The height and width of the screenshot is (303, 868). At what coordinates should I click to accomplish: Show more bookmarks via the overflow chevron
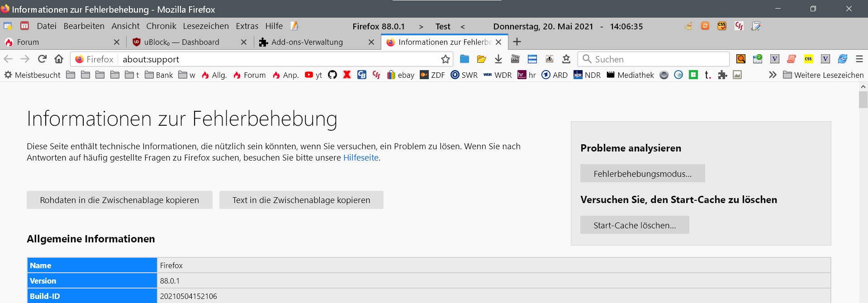[x=773, y=75]
